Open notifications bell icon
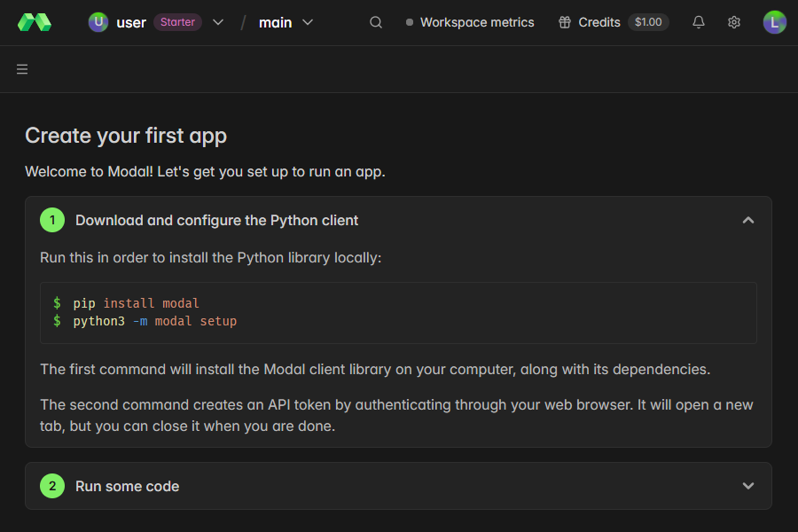This screenshot has width=798, height=532. click(699, 22)
